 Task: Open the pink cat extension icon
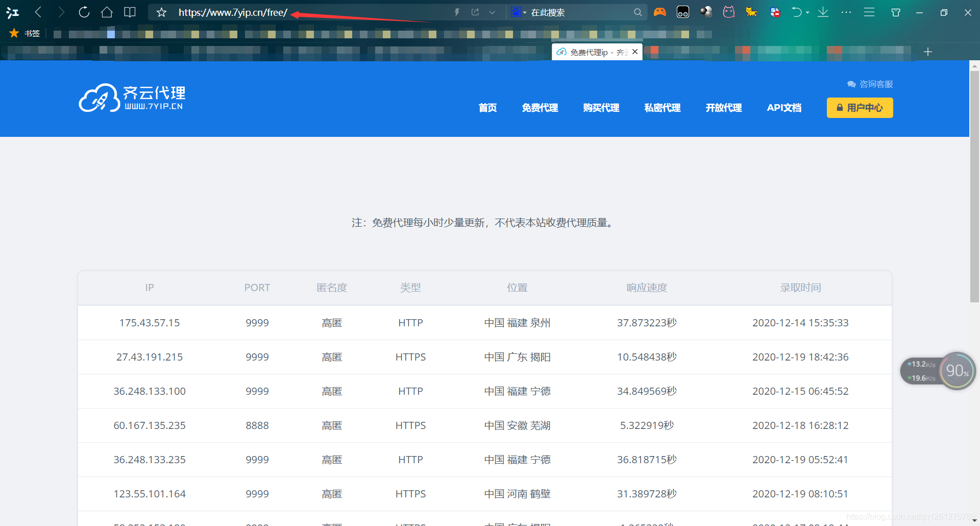pos(729,12)
